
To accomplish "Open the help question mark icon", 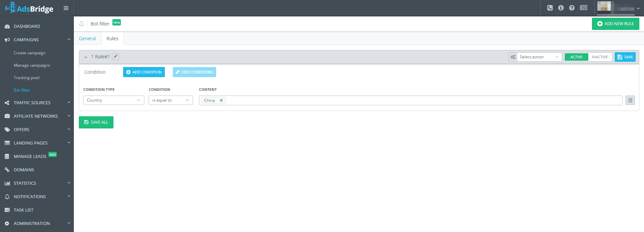I will click(x=572, y=8).
